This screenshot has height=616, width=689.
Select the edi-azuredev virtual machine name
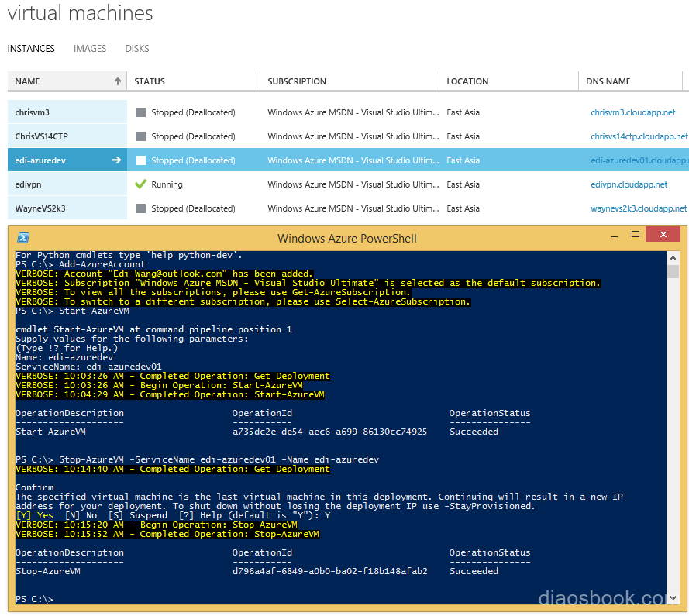pos(40,160)
